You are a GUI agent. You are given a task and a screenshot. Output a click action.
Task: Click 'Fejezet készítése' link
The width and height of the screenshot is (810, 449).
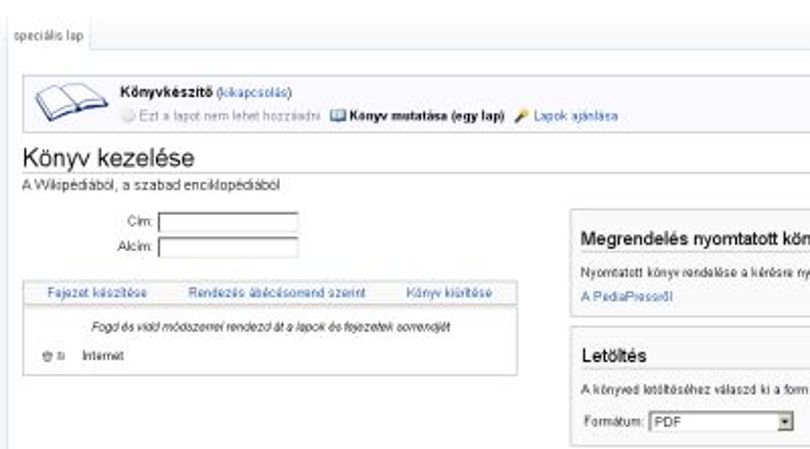97,293
